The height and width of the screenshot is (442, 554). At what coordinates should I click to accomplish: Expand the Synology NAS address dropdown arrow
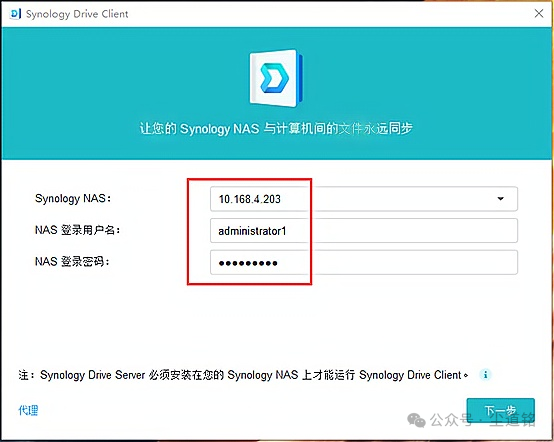point(501,199)
